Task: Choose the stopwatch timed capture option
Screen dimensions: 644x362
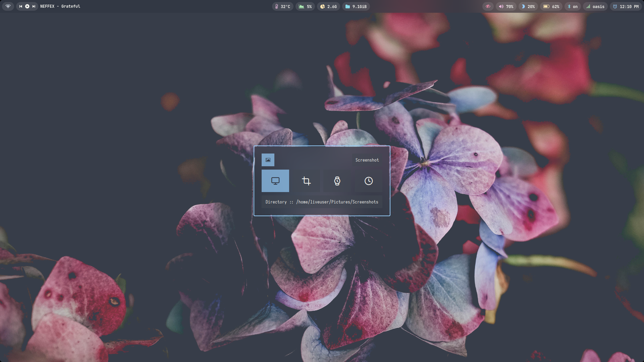Action: tap(337, 181)
